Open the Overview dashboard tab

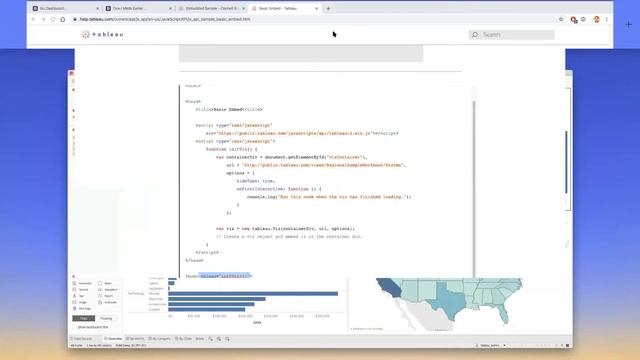coord(113,339)
